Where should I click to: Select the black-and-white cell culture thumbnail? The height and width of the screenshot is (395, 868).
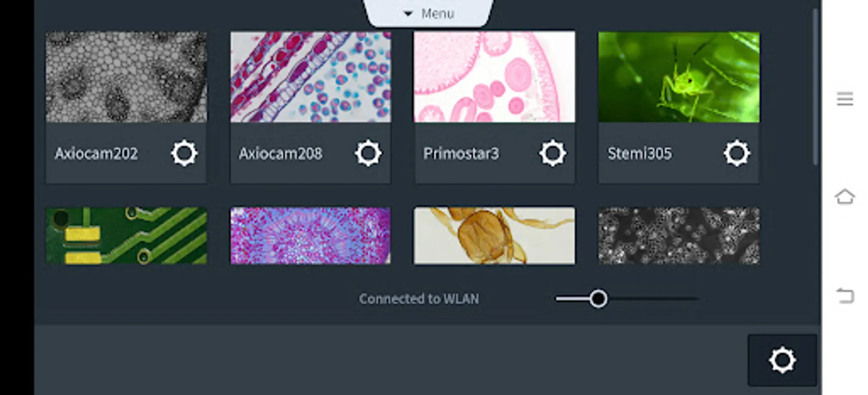pos(679,236)
